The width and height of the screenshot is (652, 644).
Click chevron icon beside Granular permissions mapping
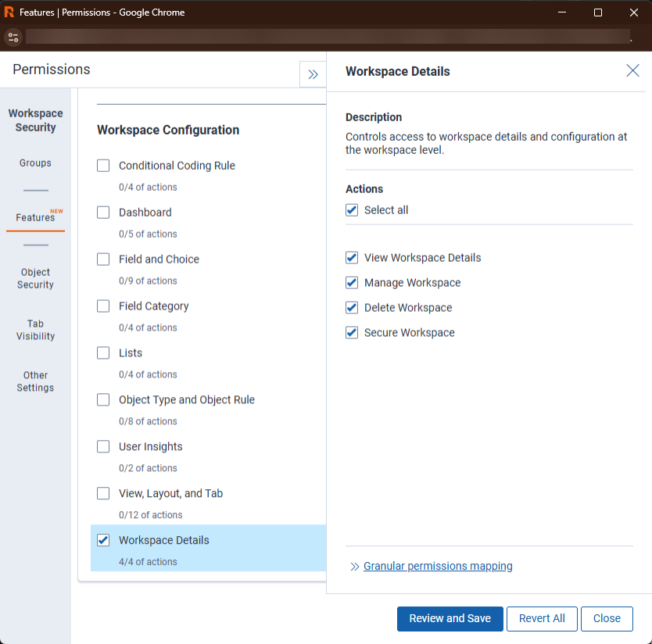click(x=354, y=567)
